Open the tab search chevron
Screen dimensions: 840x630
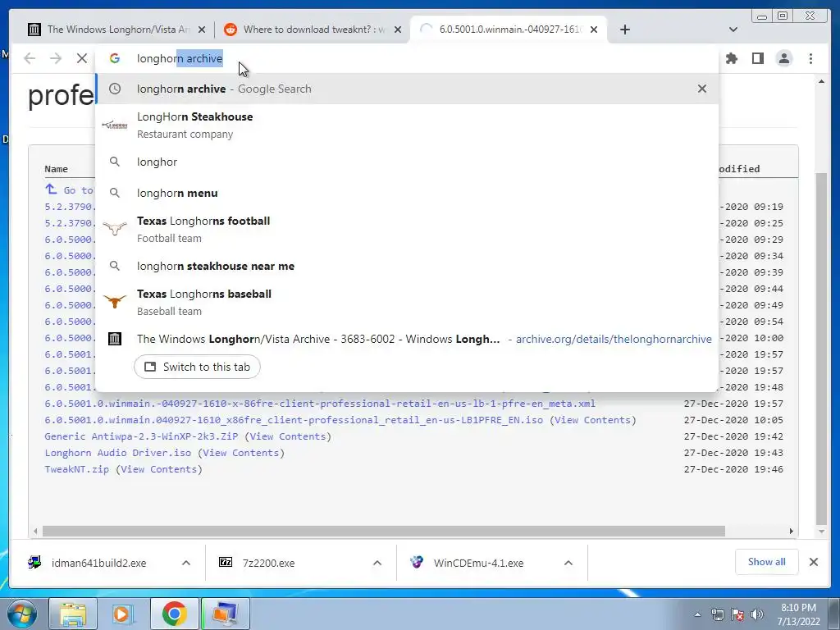(x=733, y=30)
